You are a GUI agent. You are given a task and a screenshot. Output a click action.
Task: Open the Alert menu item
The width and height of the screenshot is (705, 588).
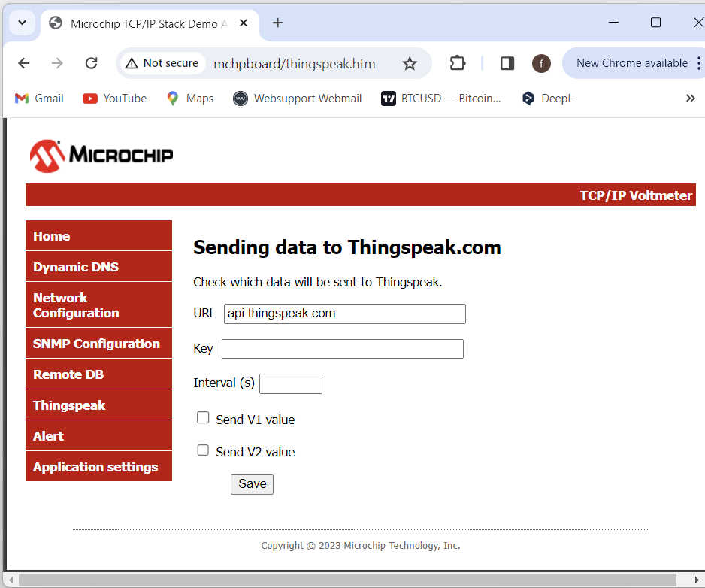pos(99,436)
